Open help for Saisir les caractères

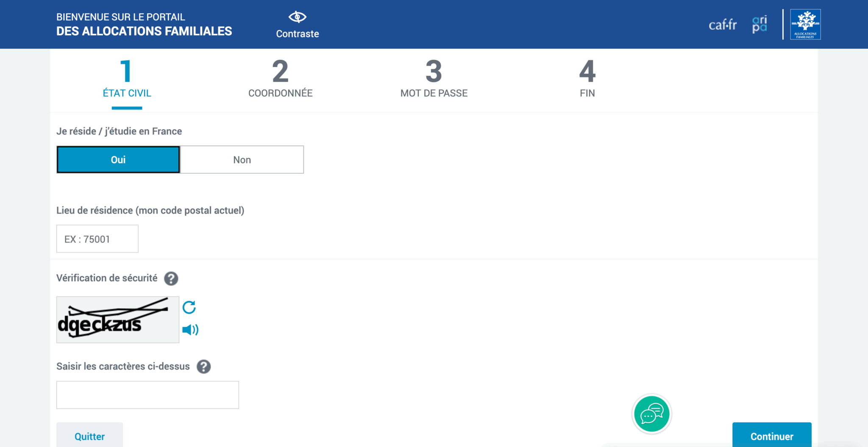[x=204, y=366]
